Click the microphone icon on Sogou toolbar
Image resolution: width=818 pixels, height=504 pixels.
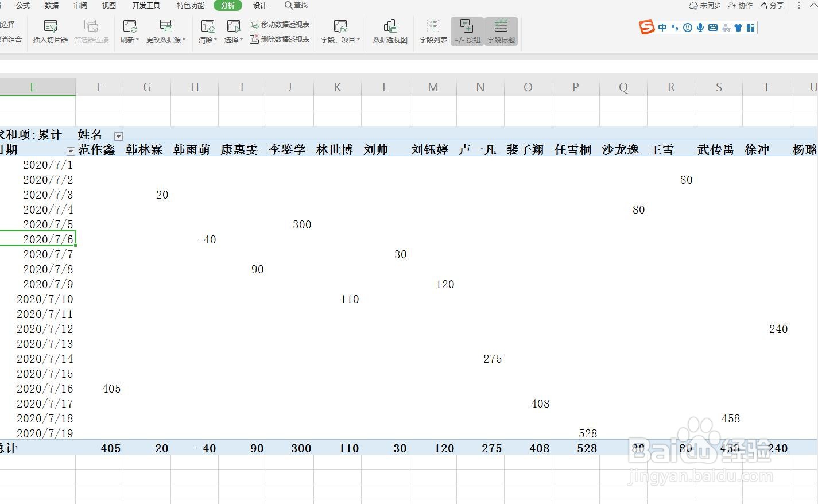pyautogui.click(x=699, y=26)
